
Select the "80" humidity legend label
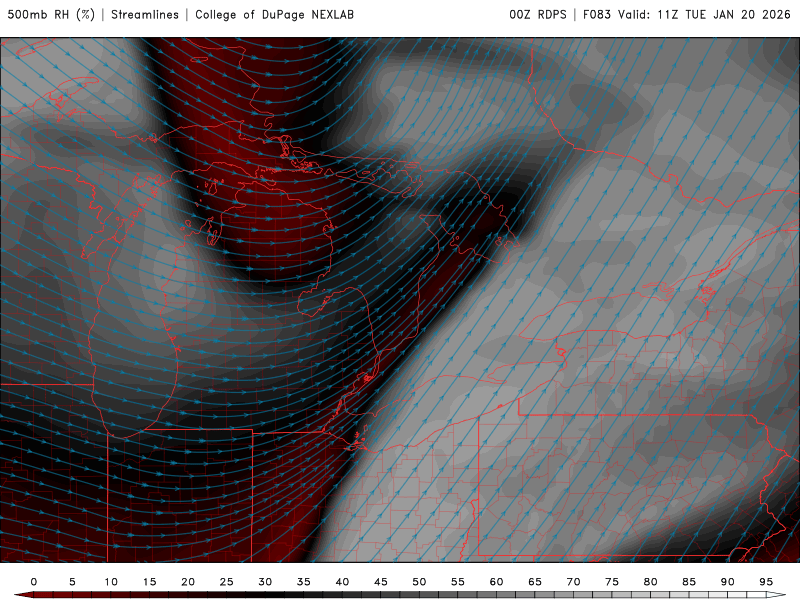[x=650, y=582]
